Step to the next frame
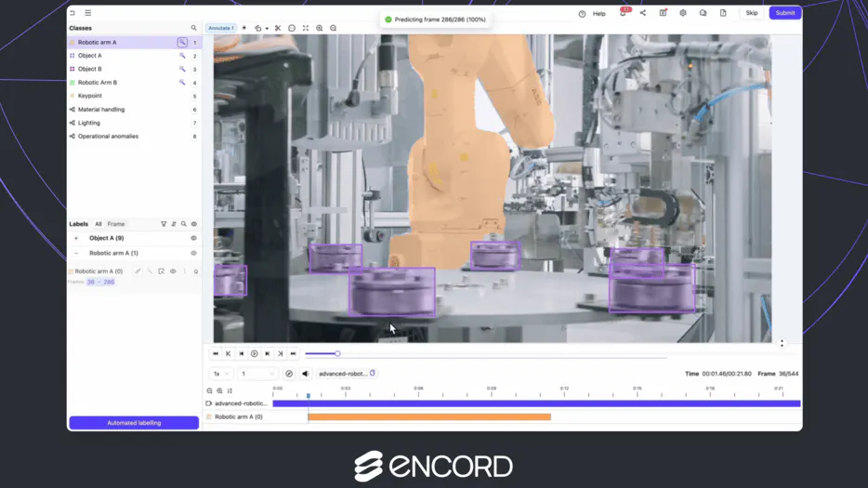This screenshot has height=488, width=868. point(268,353)
